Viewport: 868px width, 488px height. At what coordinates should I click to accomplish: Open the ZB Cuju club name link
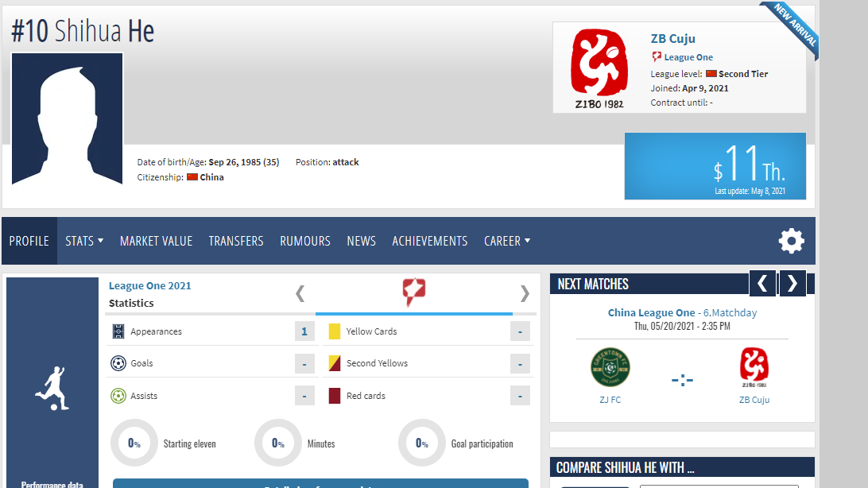click(x=672, y=38)
